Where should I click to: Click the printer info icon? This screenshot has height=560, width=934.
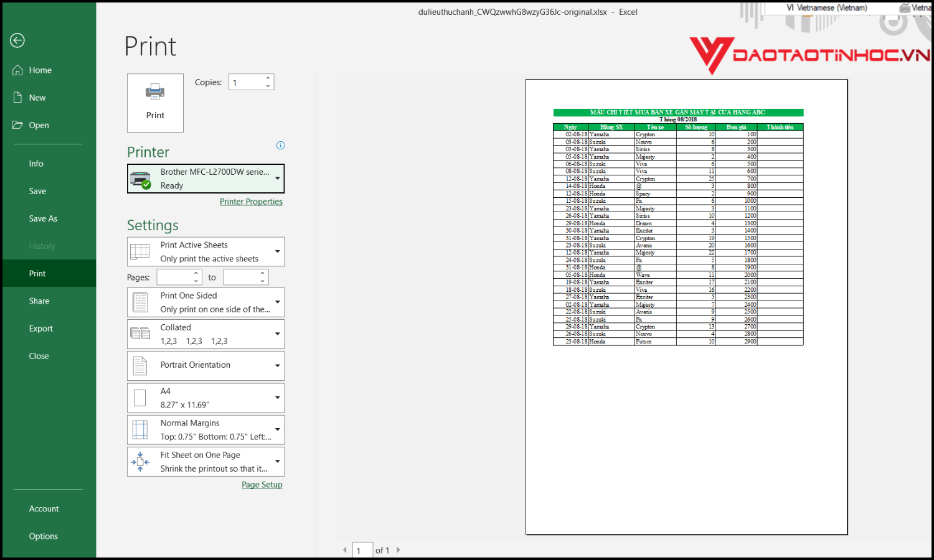(x=280, y=146)
